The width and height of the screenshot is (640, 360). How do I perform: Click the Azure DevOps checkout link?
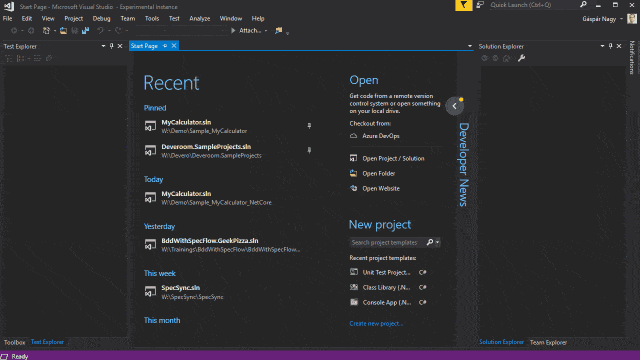tap(381, 136)
